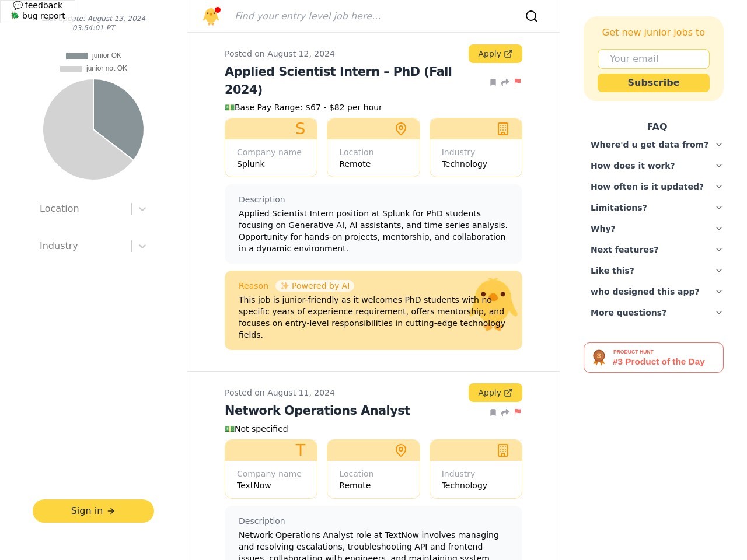Viewport: 747px width, 560px height.
Task: Apply to Applied Scientist Intern job
Action: (495, 54)
